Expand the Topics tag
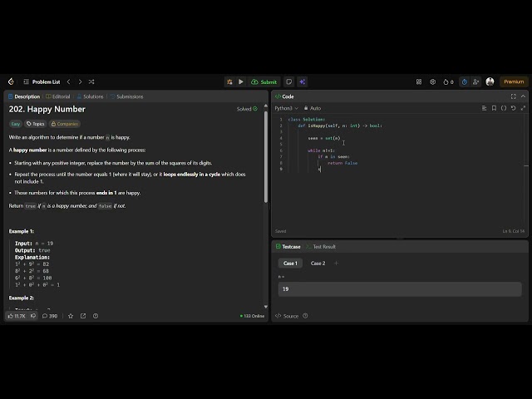 [x=35, y=124]
